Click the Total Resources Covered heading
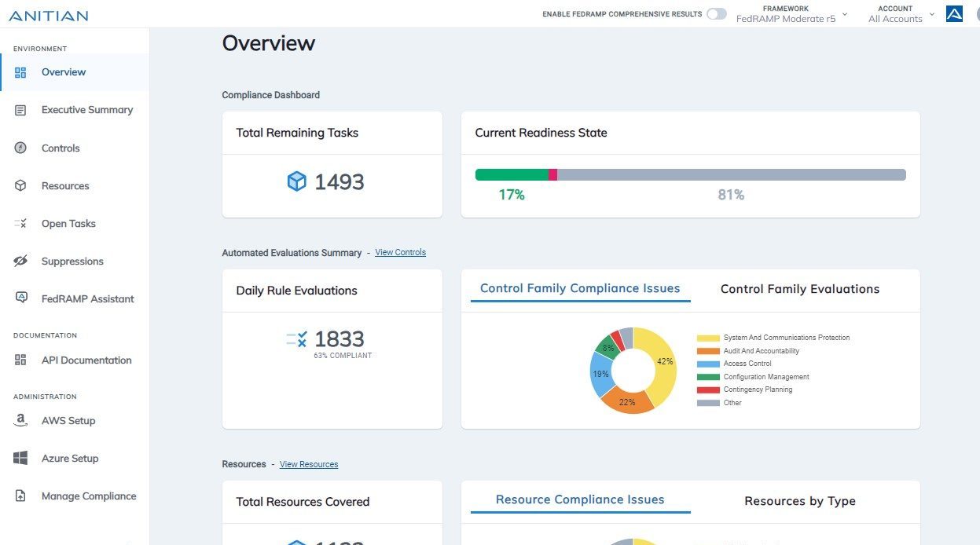980x545 pixels. [x=303, y=502]
